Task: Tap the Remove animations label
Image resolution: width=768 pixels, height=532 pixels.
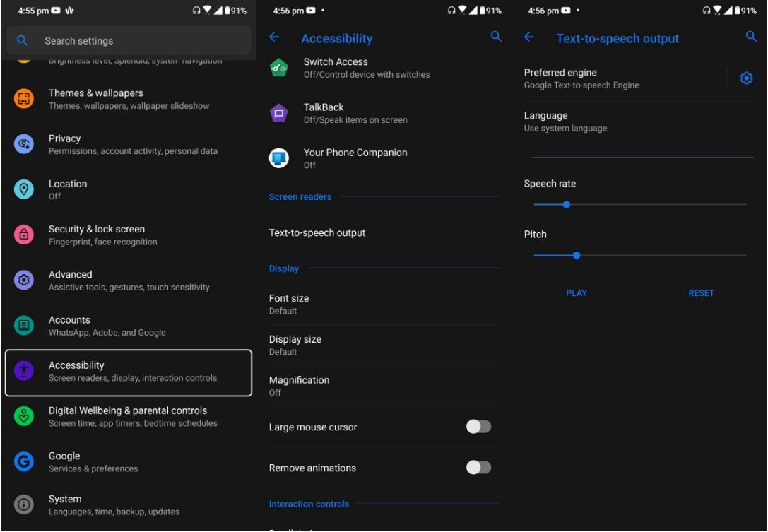Action: pos(312,468)
